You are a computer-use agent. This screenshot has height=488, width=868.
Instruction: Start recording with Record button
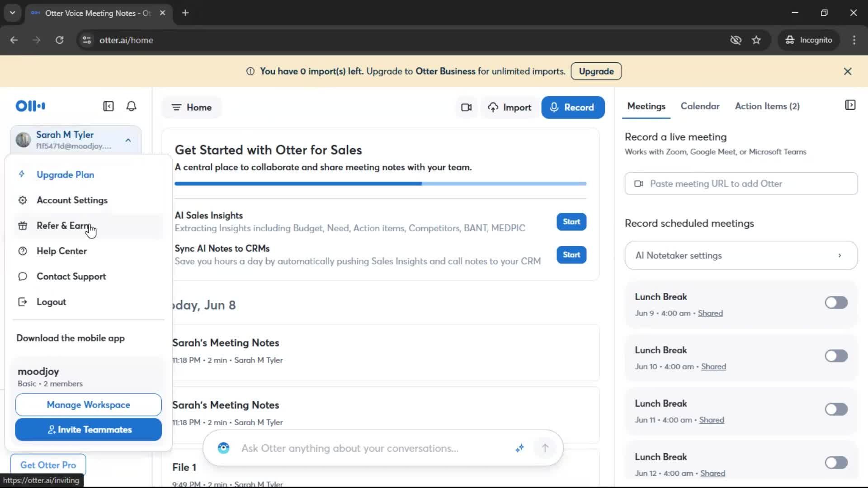(x=573, y=108)
